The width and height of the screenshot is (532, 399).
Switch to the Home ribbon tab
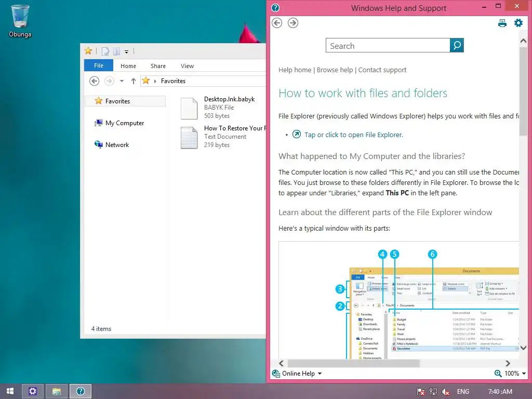(128, 66)
